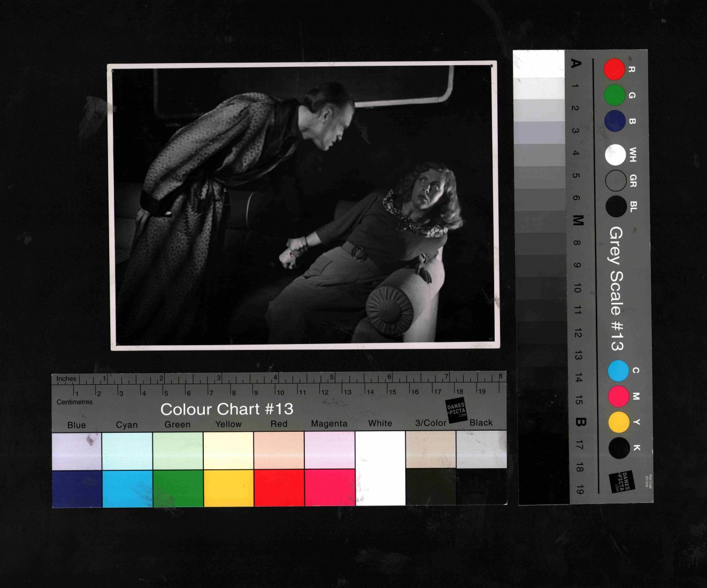The width and height of the screenshot is (707, 588).
Task: Select the yellow circle labeled Y
Action: pyautogui.click(x=619, y=422)
